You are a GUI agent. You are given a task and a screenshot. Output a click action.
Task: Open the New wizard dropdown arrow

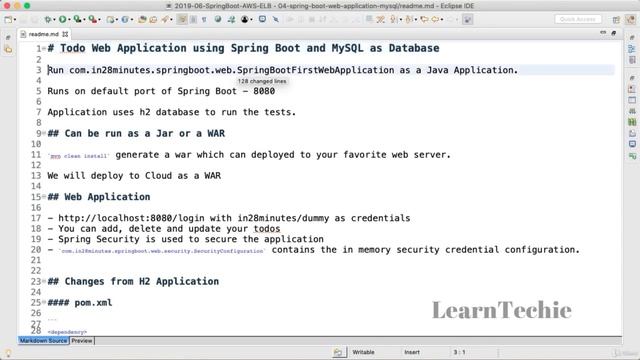coord(15,20)
